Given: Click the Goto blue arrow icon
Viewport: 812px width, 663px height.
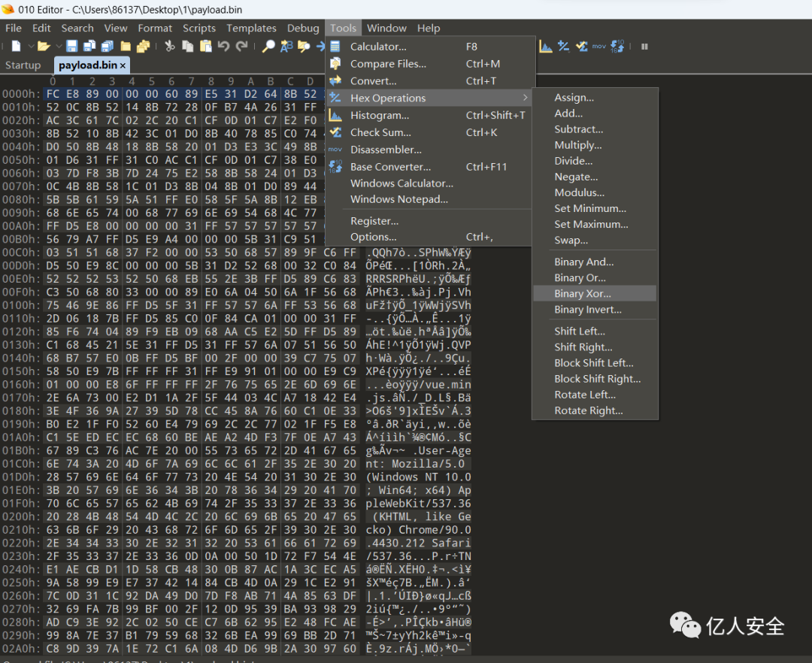Looking at the screenshot, I should coord(320,47).
